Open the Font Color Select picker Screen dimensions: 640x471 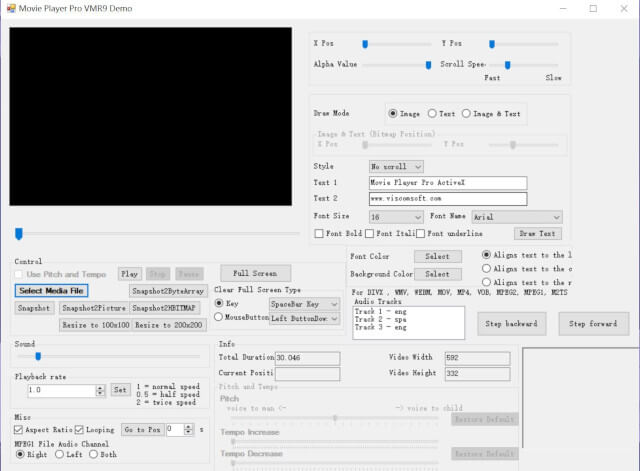tap(438, 256)
